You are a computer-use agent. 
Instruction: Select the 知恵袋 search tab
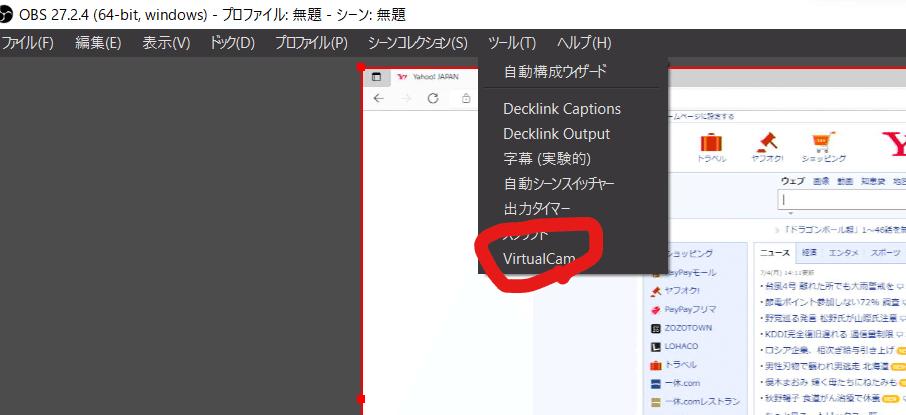872,181
